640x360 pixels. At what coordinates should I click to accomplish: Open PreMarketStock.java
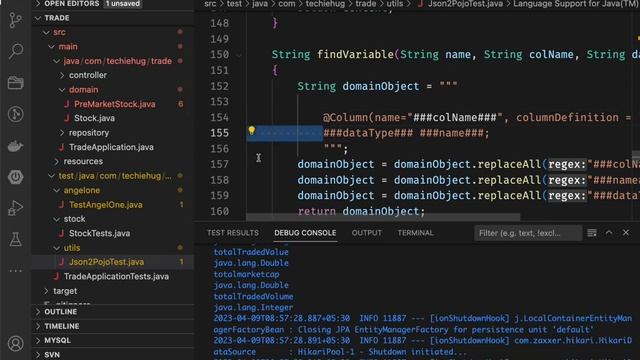[115, 104]
